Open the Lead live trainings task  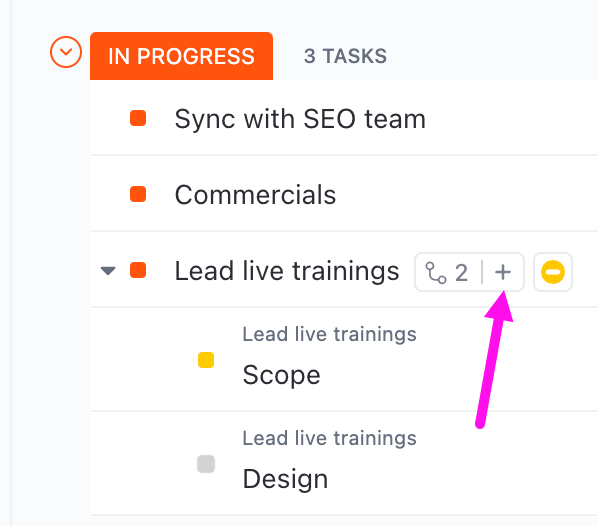tap(287, 271)
